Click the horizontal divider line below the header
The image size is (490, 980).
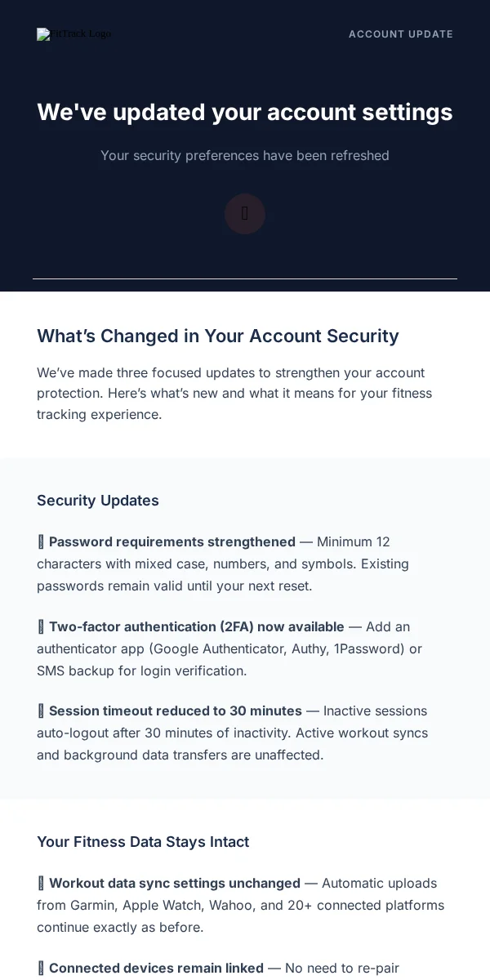coord(245,278)
